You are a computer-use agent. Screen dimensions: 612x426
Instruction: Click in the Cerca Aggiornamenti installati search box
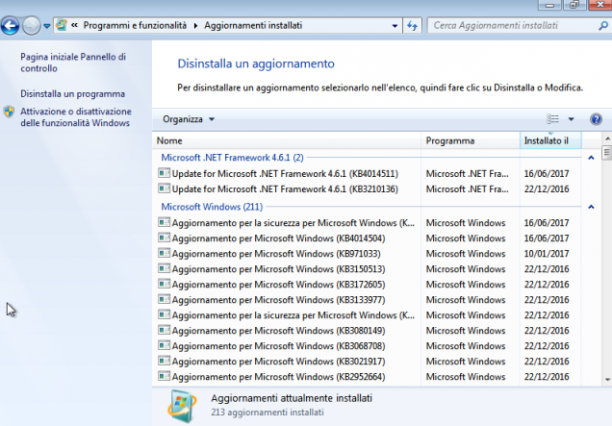[511, 26]
